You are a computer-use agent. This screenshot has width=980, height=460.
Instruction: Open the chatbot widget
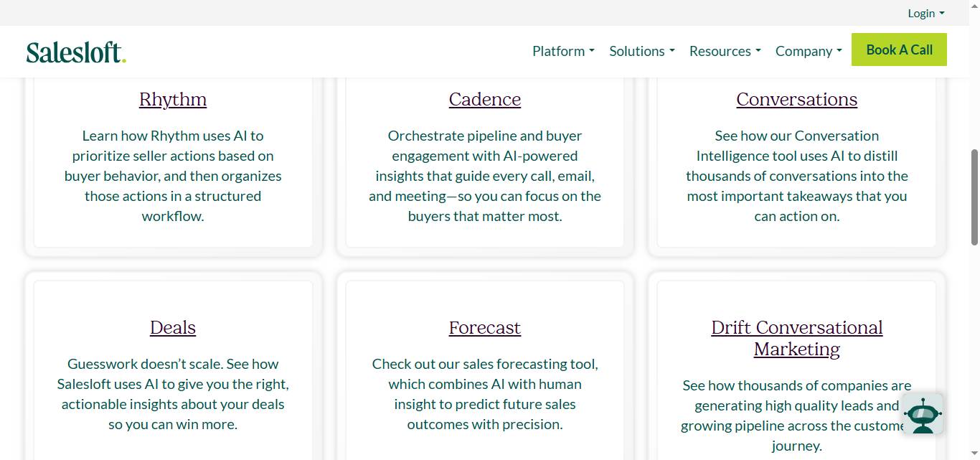coord(923,414)
